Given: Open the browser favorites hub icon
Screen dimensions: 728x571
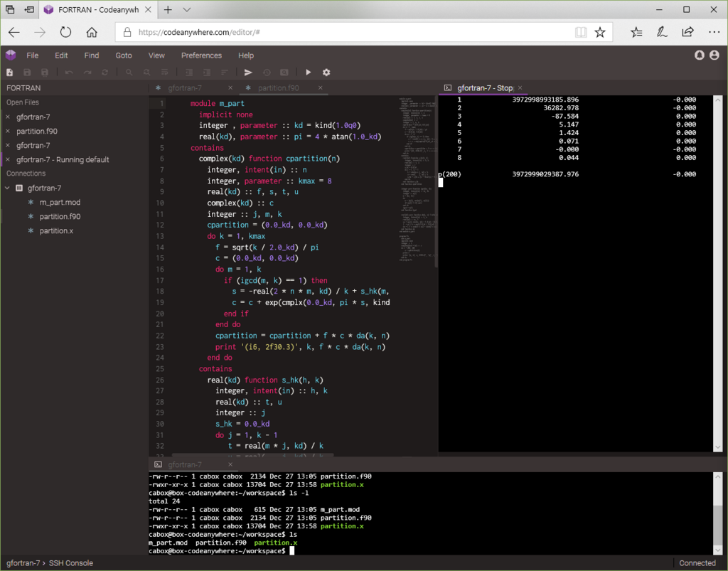Looking at the screenshot, I should [636, 32].
